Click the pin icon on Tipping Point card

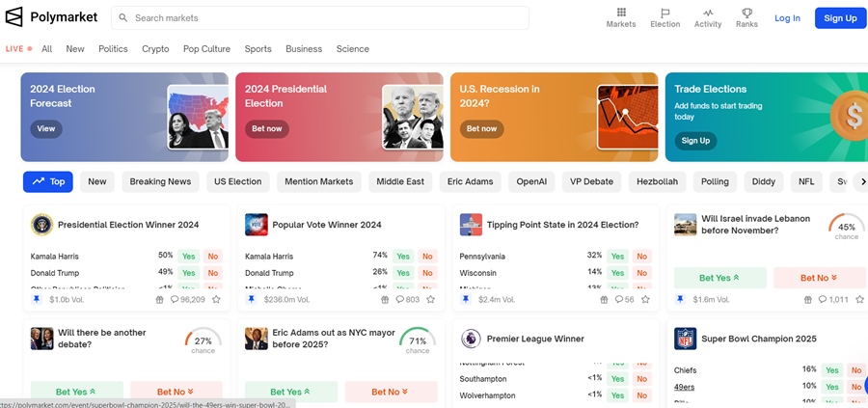coord(466,299)
